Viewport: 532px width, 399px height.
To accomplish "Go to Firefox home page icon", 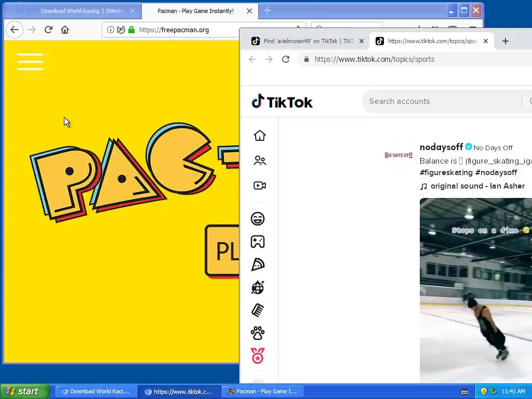I will [65, 30].
